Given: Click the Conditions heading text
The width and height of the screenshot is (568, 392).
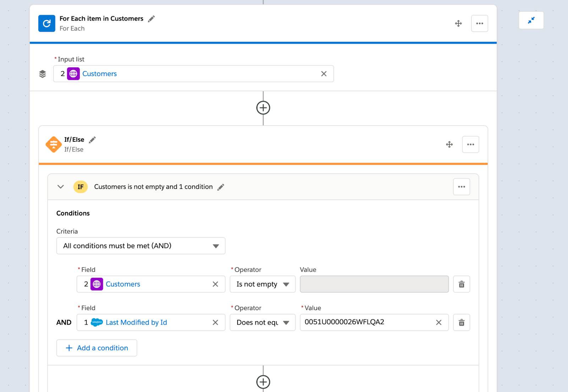Looking at the screenshot, I should [73, 213].
